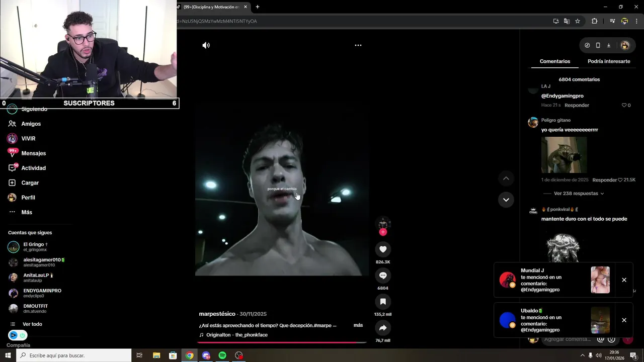
Task: Click the Agregar comentario input field
Action: click(568, 339)
